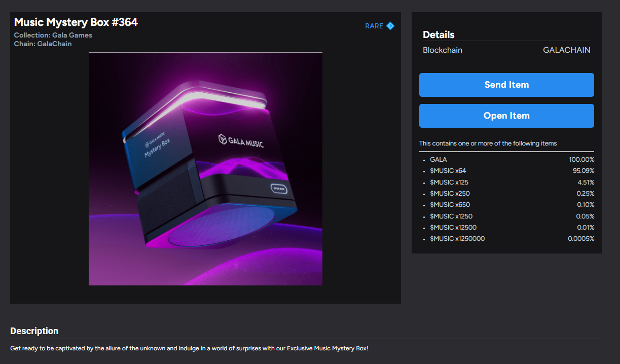Select the Music Mystery Box artwork image
Image resolution: width=620 pixels, height=364 pixels.
(x=205, y=169)
